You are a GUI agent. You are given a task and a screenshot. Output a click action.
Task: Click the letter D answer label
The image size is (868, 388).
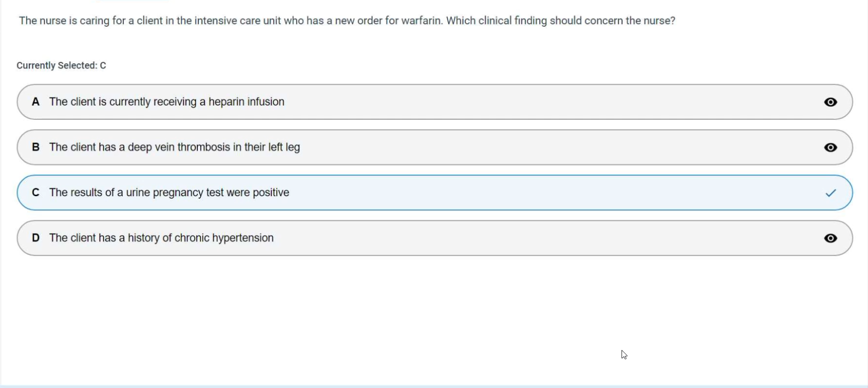[36, 238]
